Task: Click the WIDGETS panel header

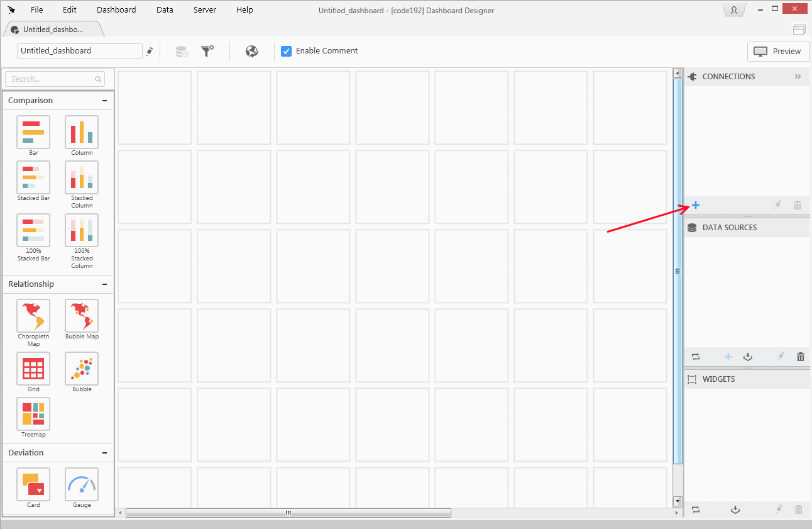Action: coord(746,379)
